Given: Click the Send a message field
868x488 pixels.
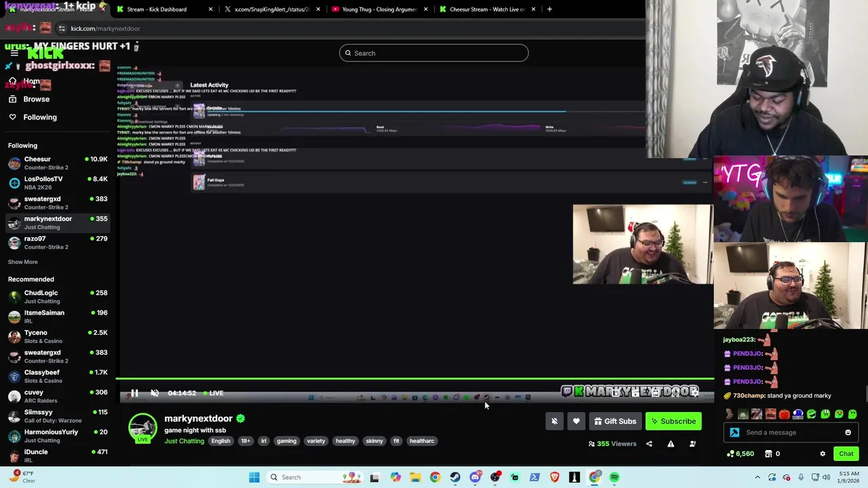Looking at the screenshot, I should coord(790,432).
